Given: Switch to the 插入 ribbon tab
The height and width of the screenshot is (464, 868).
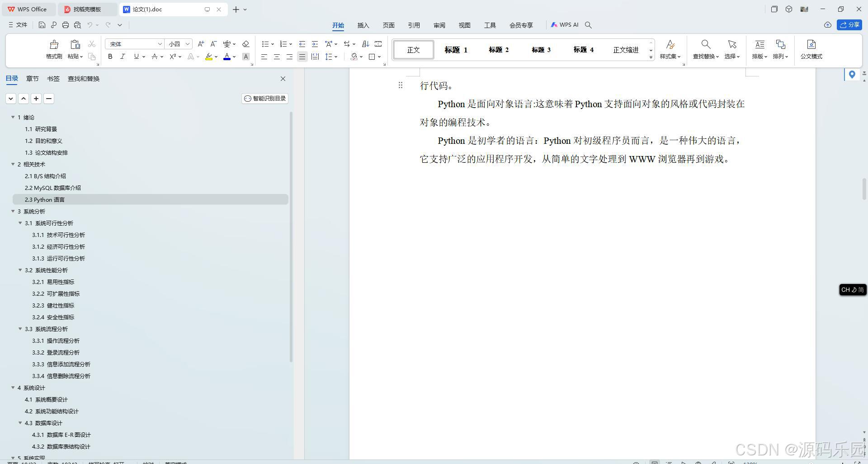Looking at the screenshot, I should 363,25.
